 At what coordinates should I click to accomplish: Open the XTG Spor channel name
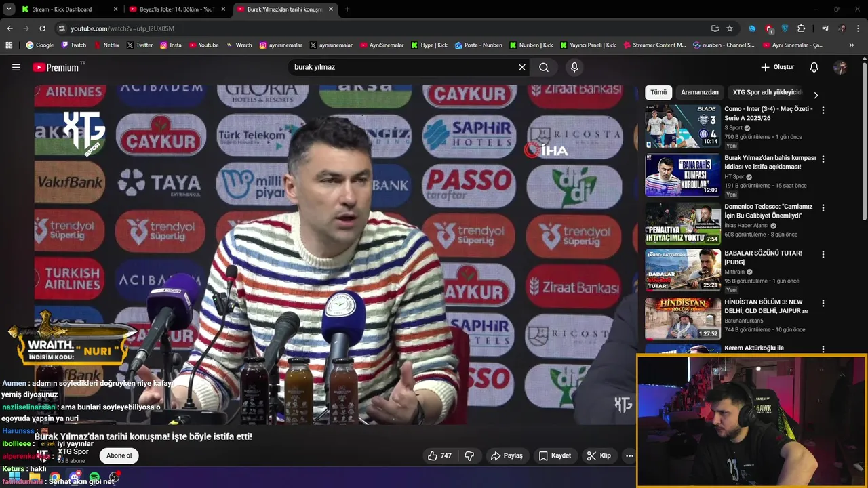click(73, 451)
